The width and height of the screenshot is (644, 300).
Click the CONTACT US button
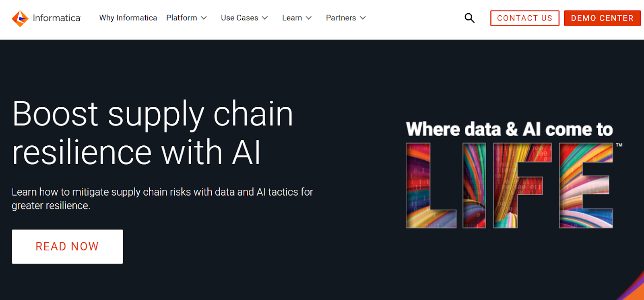click(x=524, y=18)
